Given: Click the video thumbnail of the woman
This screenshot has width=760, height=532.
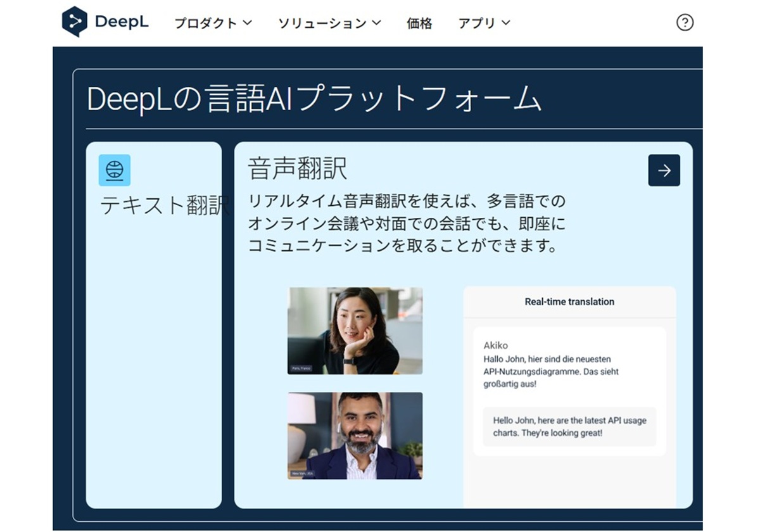Looking at the screenshot, I should pos(355,331).
